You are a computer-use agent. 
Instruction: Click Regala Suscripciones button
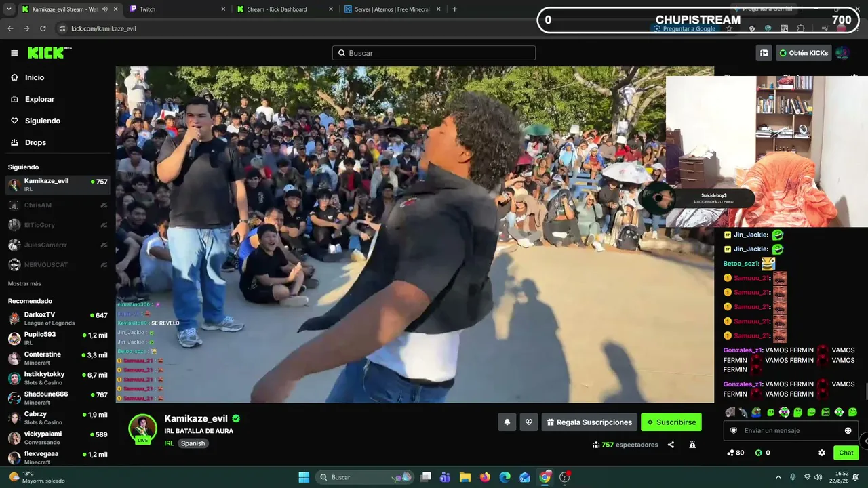(589, 422)
